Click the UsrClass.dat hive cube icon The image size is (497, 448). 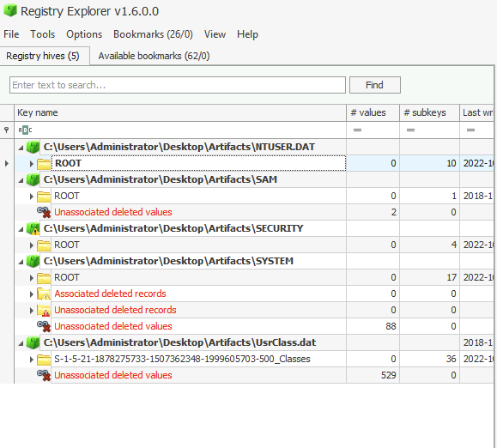[33, 342]
